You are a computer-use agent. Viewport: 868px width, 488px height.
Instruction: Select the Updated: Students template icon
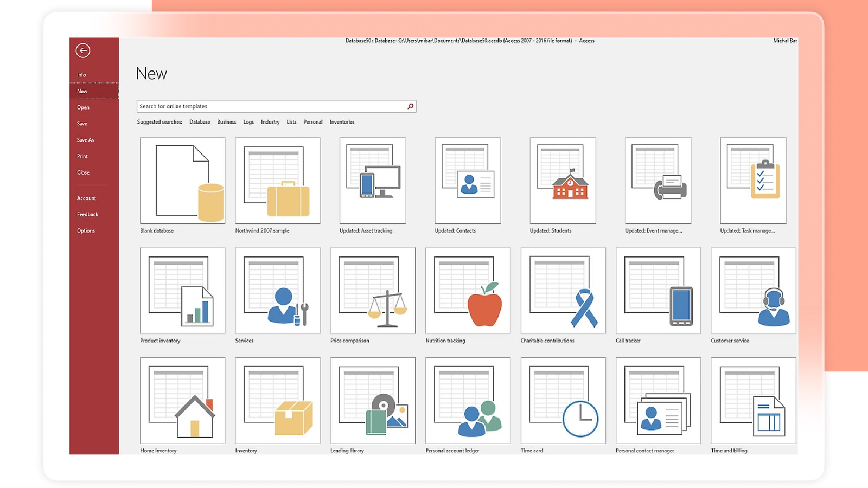(x=563, y=181)
